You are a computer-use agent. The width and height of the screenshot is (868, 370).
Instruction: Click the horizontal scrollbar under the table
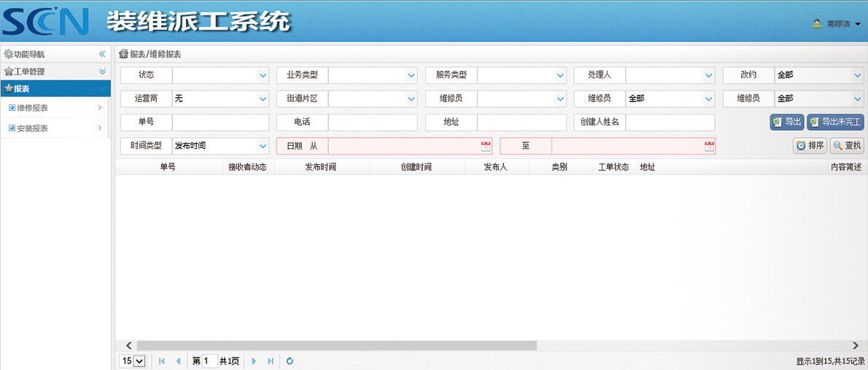click(336, 345)
